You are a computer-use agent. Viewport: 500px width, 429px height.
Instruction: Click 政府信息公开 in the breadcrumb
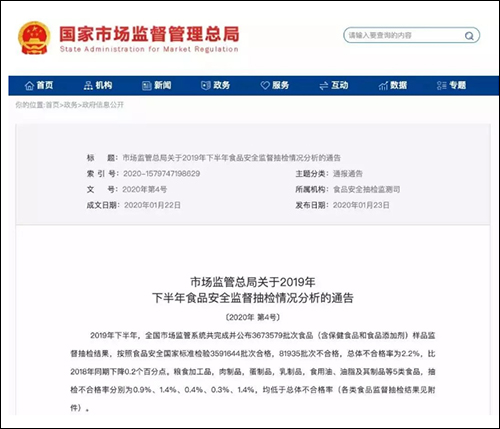pos(103,105)
